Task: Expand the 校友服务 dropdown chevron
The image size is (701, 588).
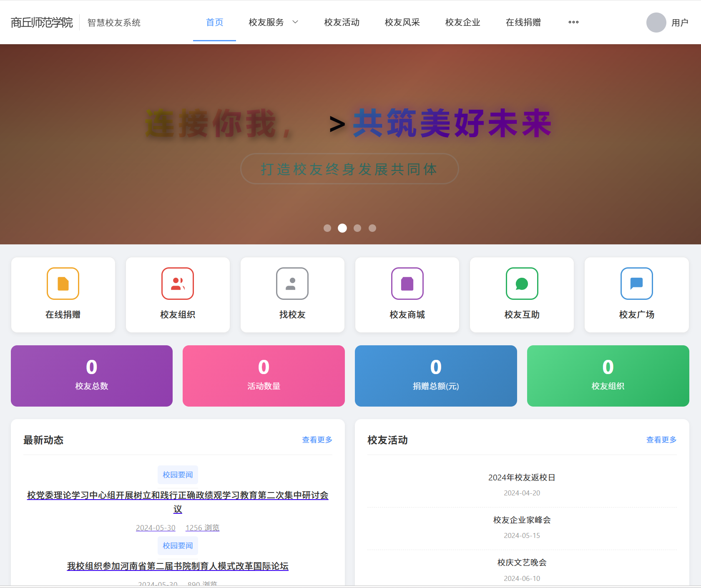Action: 295,22
